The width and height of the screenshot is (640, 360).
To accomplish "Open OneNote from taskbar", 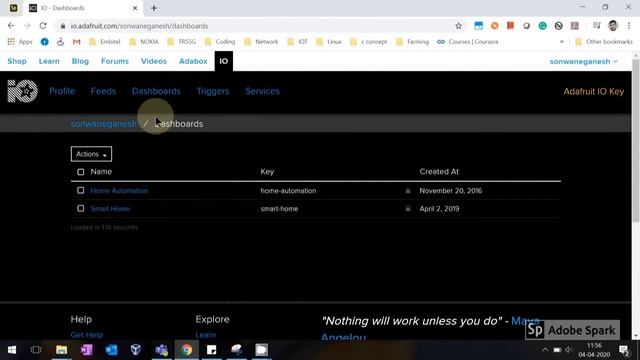I will 87,350.
